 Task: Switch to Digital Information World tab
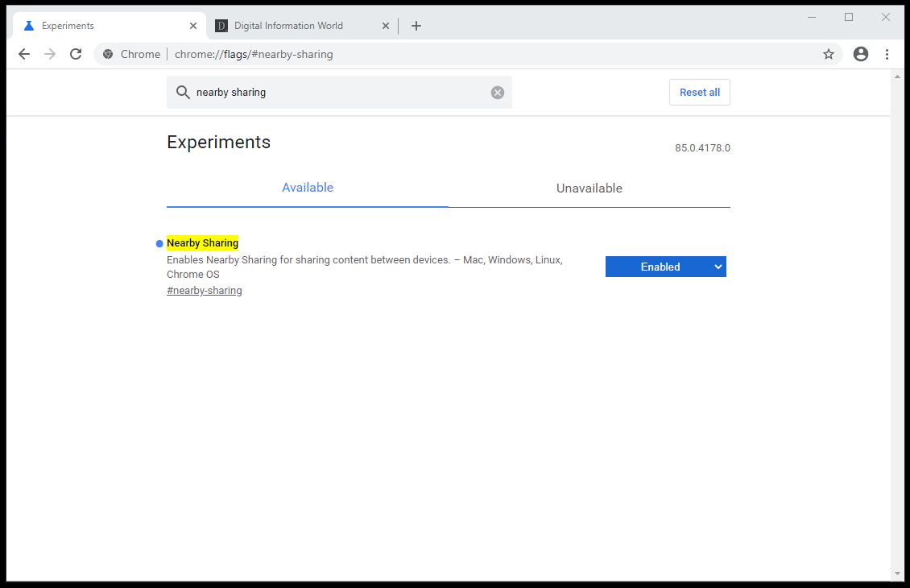(288, 26)
